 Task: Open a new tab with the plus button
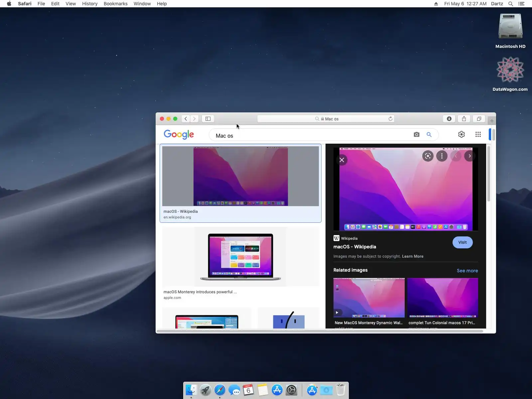492,121
